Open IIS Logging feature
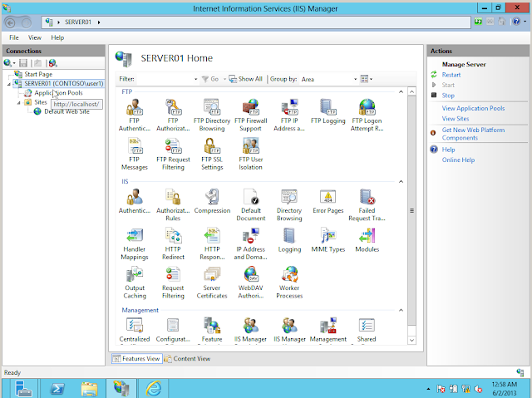This screenshot has width=532, height=398. tap(289, 240)
